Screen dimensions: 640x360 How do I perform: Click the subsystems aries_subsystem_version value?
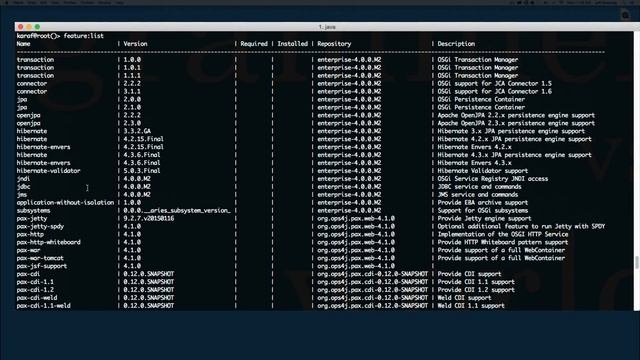point(177,211)
